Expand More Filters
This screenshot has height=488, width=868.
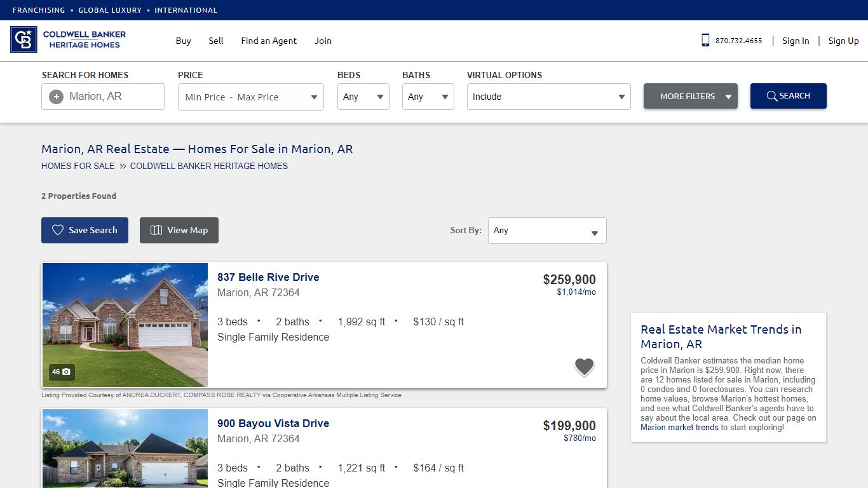691,96
